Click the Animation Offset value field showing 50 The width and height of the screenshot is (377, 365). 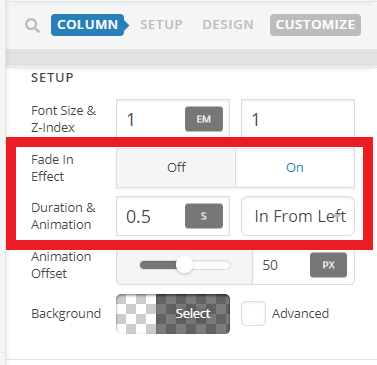[281, 265]
